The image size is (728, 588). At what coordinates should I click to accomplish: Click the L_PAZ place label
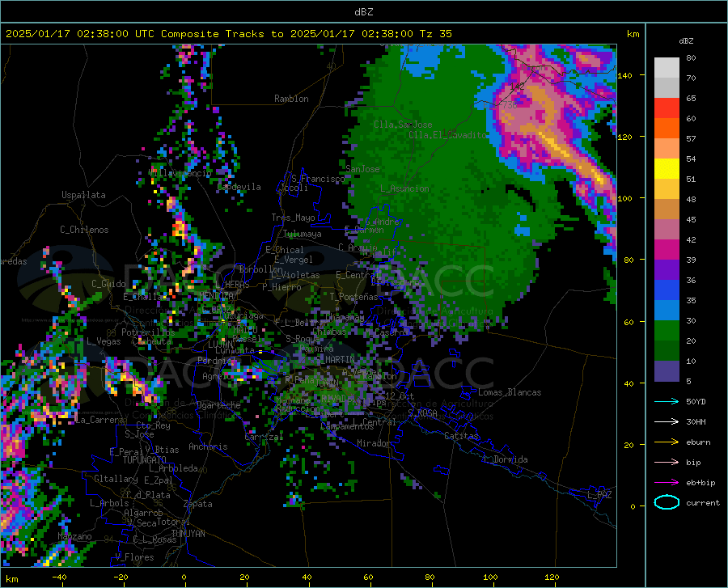[599, 495]
